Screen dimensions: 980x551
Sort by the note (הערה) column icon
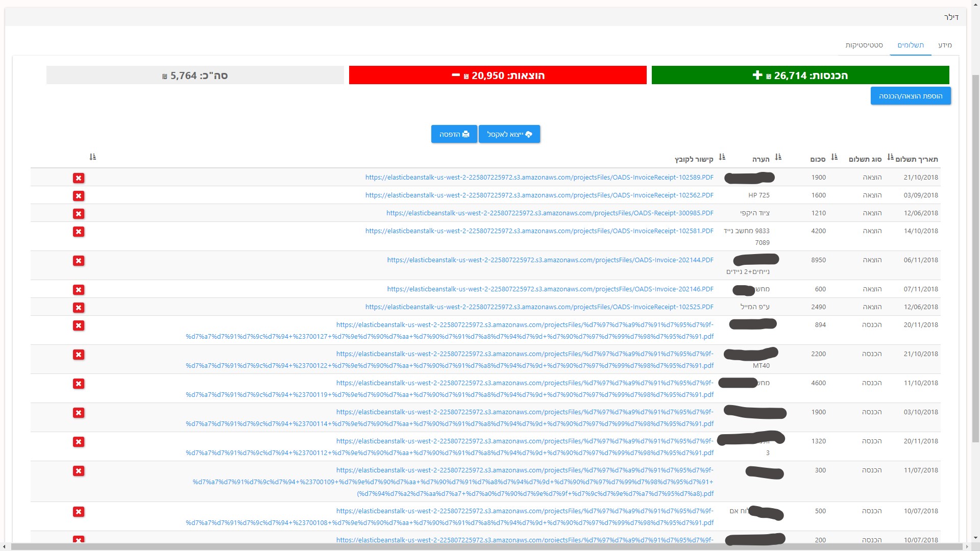(x=778, y=157)
